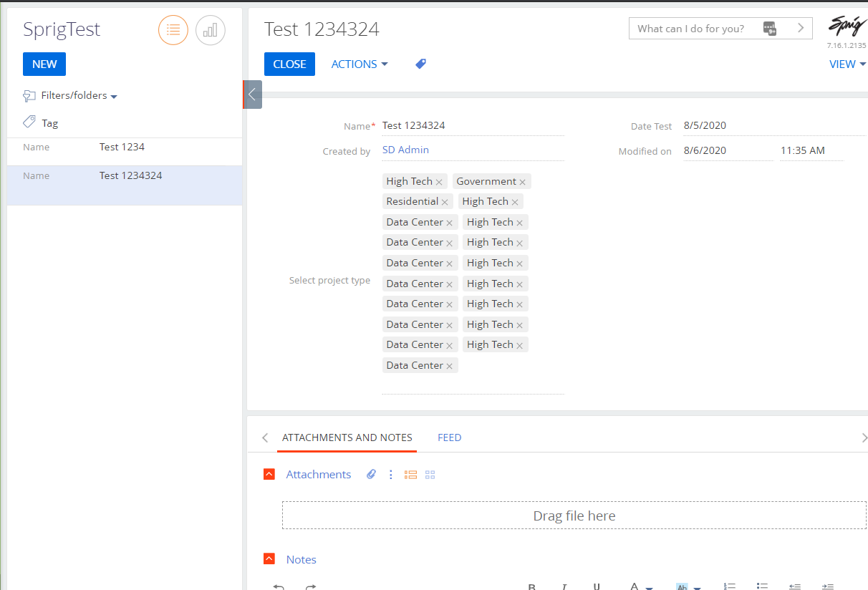Attach a file with paperclip icon
868x590 pixels.
371,474
